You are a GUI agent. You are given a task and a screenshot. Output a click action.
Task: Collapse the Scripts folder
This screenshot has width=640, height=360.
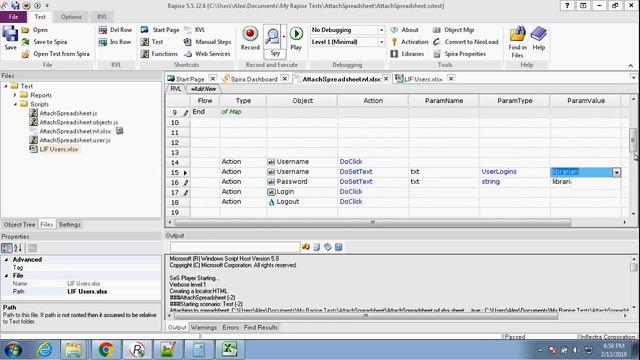coord(15,104)
